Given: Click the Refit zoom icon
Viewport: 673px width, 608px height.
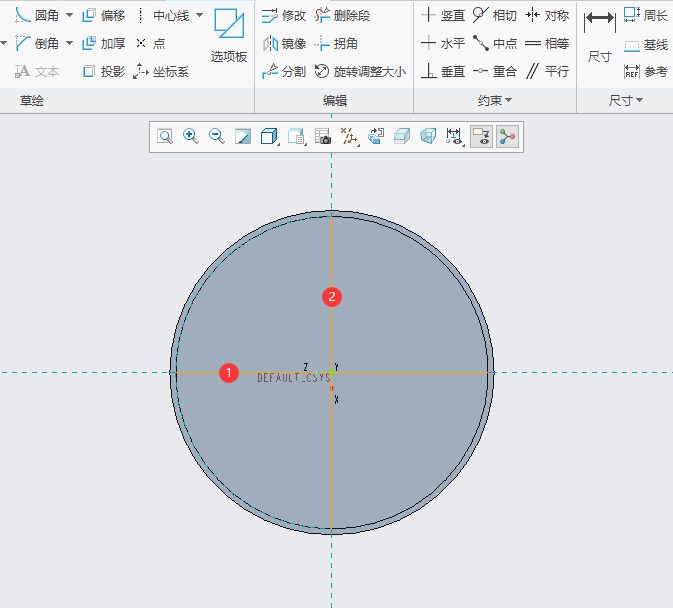Looking at the screenshot, I should (164, 137).
